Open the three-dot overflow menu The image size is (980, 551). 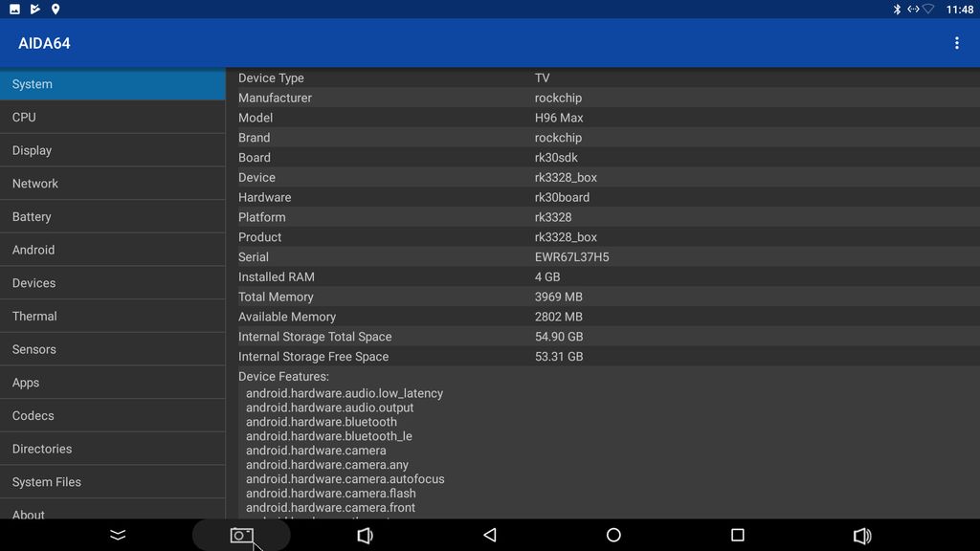(x=956, y=43)
